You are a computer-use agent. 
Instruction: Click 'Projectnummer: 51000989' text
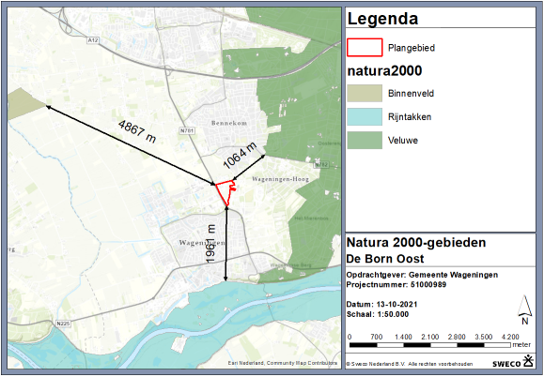[x=396, y=285]
